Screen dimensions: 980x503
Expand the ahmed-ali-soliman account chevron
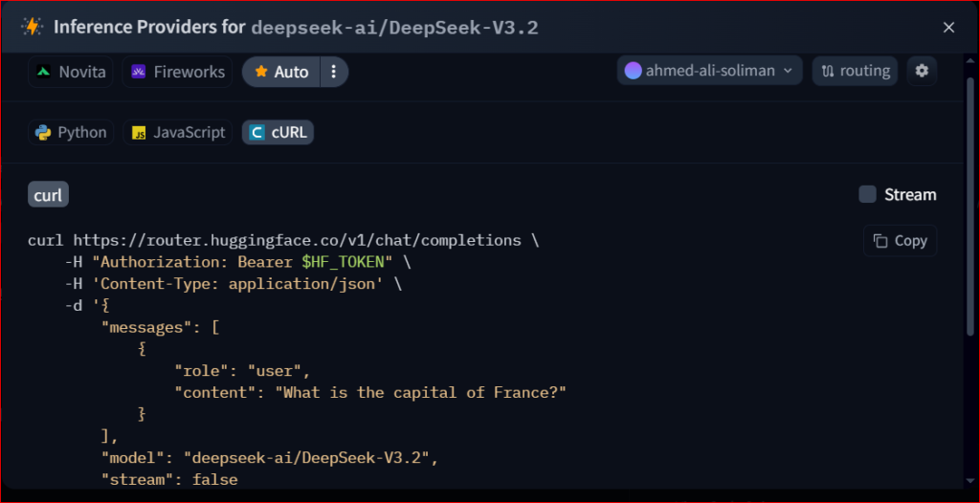[788, 71]
